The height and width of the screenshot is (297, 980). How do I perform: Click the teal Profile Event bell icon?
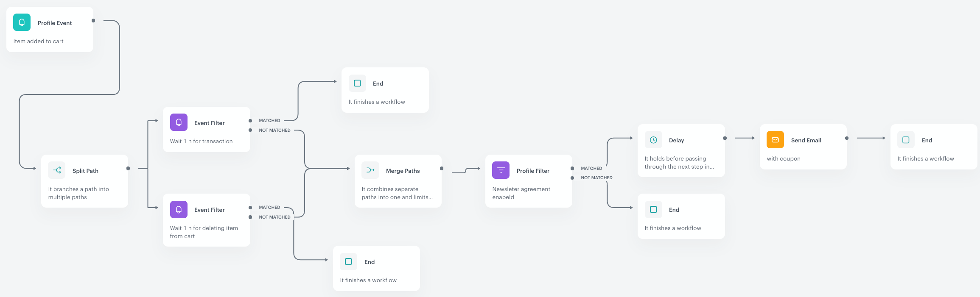pos(22,22)
